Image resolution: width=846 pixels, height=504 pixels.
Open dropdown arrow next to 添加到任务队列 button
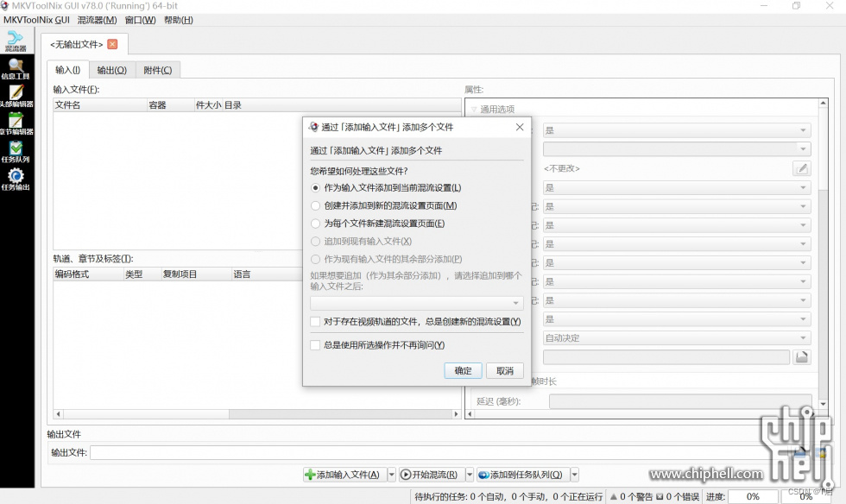click(x=575, y=475)
